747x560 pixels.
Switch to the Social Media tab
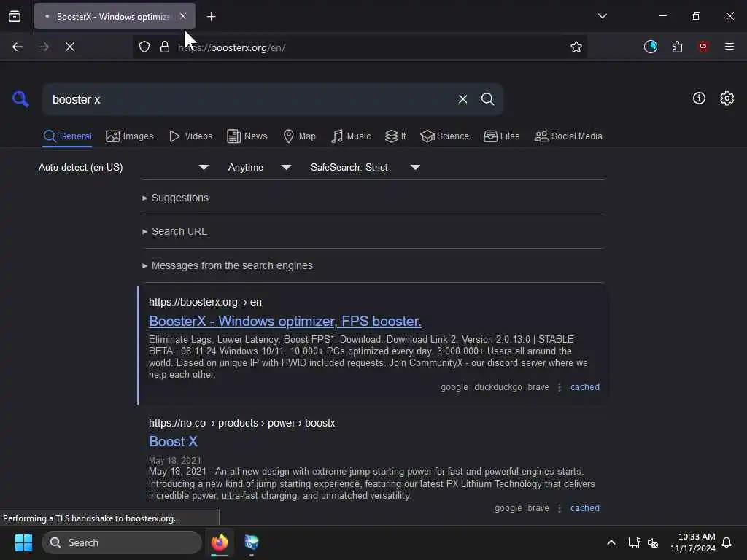pos(568,136)
